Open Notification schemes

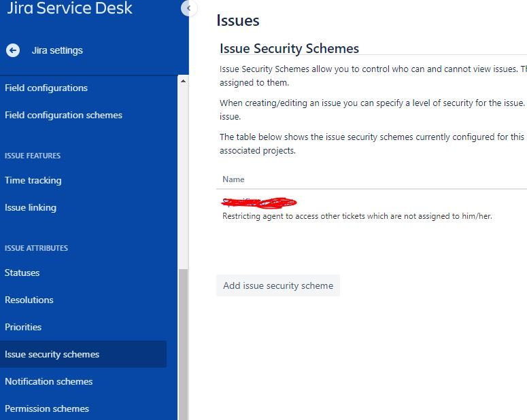[x=49, y=382]
